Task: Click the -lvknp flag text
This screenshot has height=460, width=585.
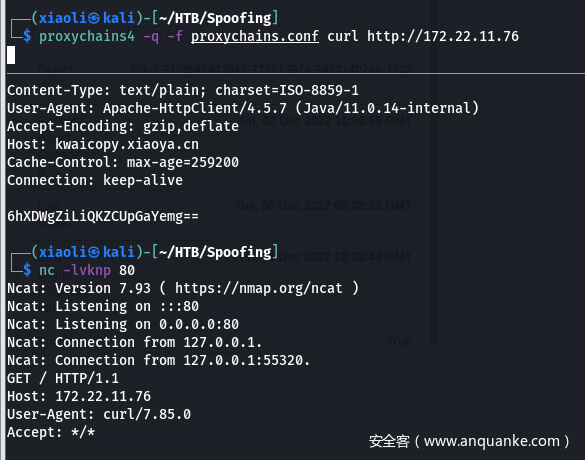Action: pyautogui.click(x=87, y=270)
